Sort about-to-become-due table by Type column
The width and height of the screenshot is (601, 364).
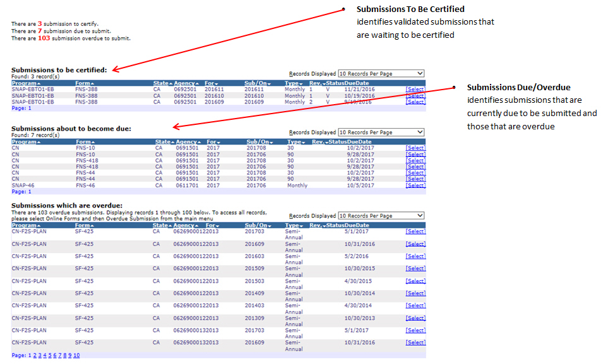coord(296,142)
